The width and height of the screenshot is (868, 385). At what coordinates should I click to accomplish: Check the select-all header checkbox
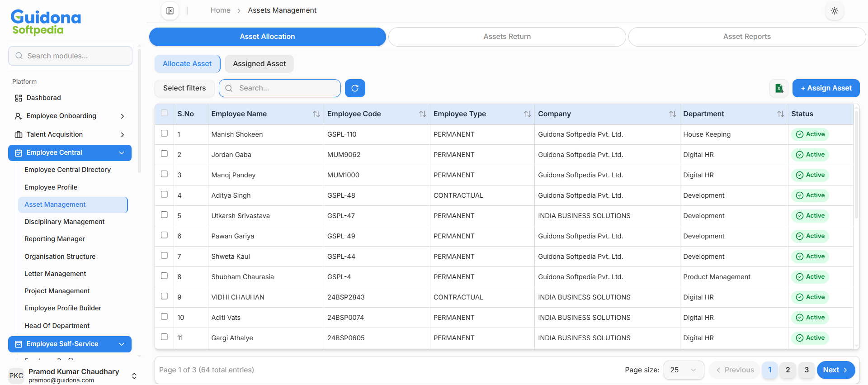pos(164,113)
